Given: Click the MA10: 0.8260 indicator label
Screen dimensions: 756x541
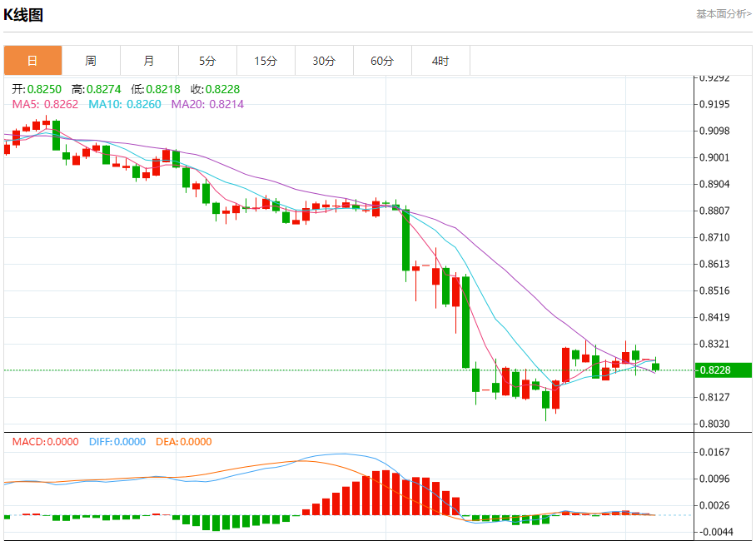Looking at the screenshot, I should [125, 104].
